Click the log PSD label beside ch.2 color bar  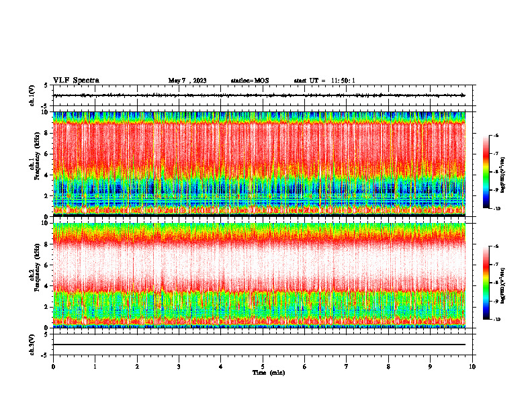point(503,286)
